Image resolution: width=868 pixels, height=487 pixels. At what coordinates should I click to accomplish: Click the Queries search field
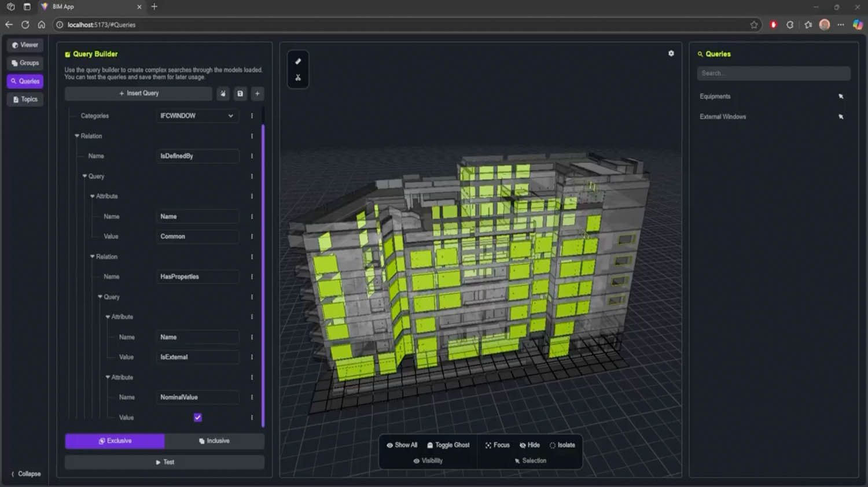tap(773, 73)
